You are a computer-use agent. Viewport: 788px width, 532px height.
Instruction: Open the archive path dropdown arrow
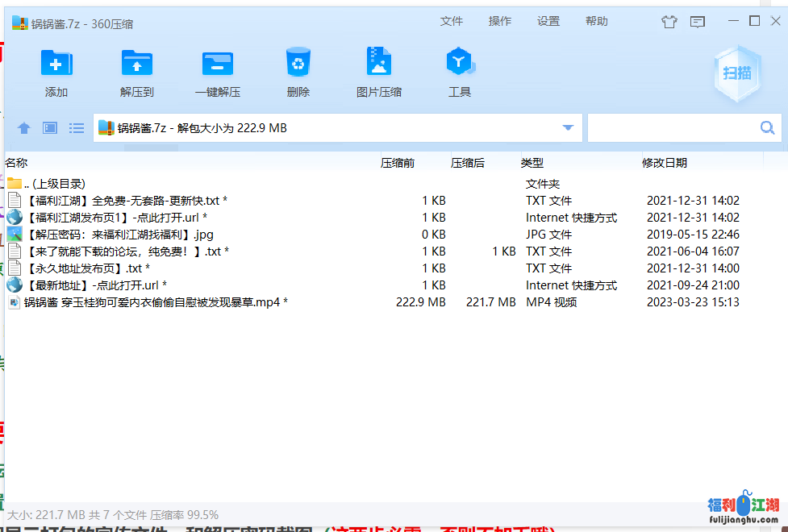[567, 127]
